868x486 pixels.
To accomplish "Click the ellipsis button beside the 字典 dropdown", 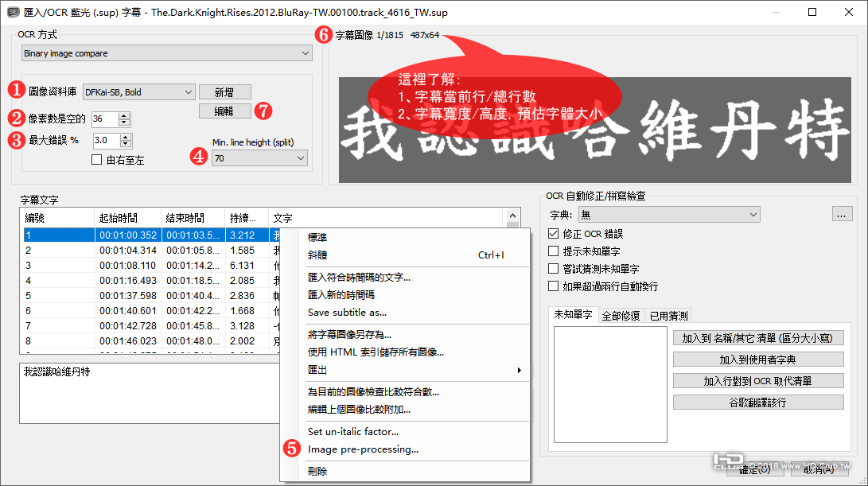I will pos(842,214).
